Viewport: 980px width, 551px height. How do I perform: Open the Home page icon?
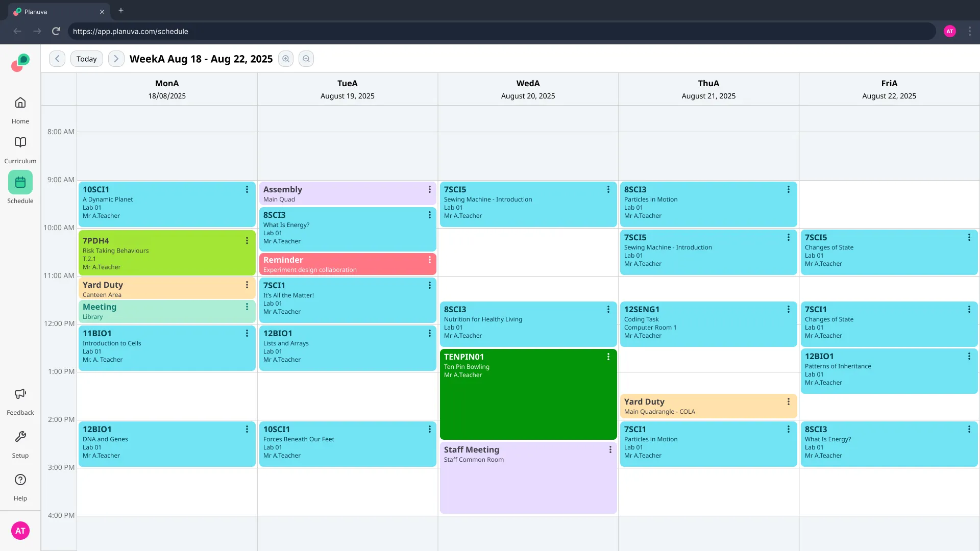click(20, 103)
